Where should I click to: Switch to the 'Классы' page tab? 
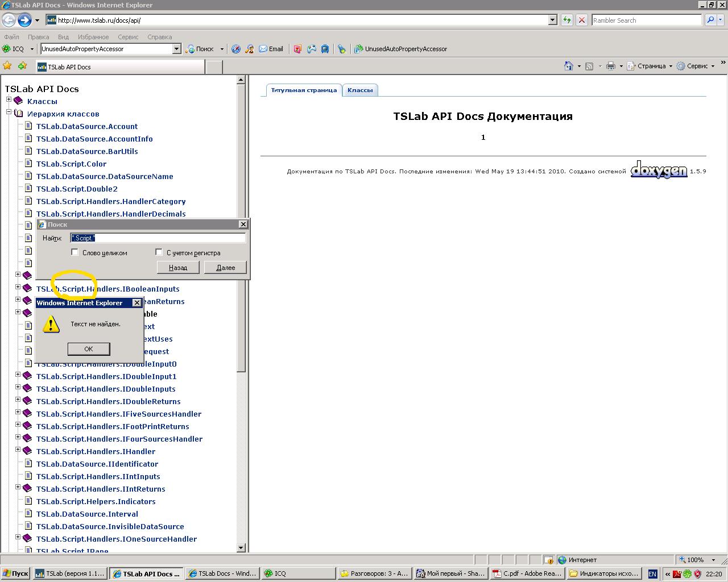pos(360,90)
